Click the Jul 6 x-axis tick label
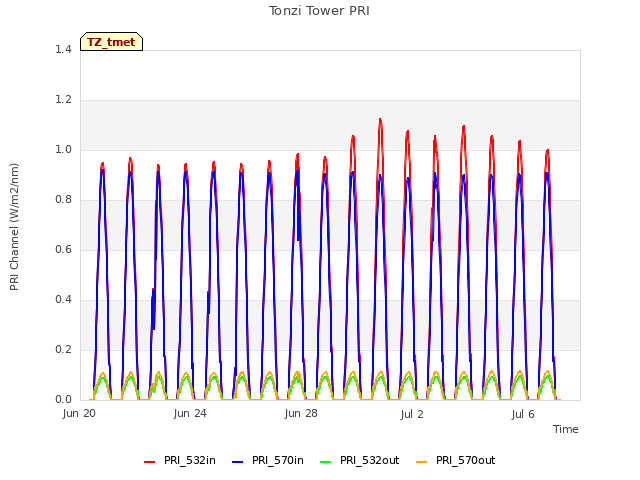This screenshot has height=480, width=640. 523,414
